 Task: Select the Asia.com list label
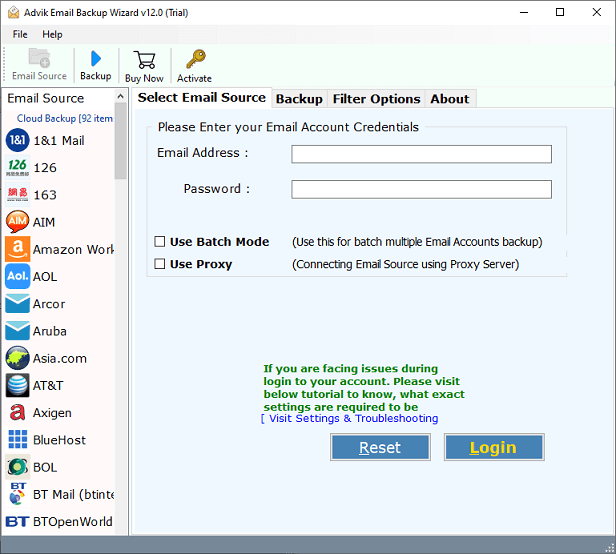pyautogui.click(x=60, y=358)
